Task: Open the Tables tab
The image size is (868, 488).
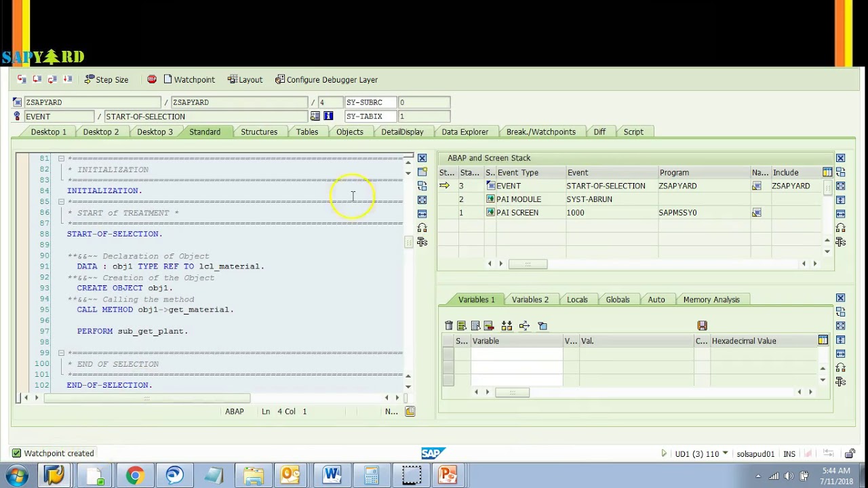Action: (307, 131)
